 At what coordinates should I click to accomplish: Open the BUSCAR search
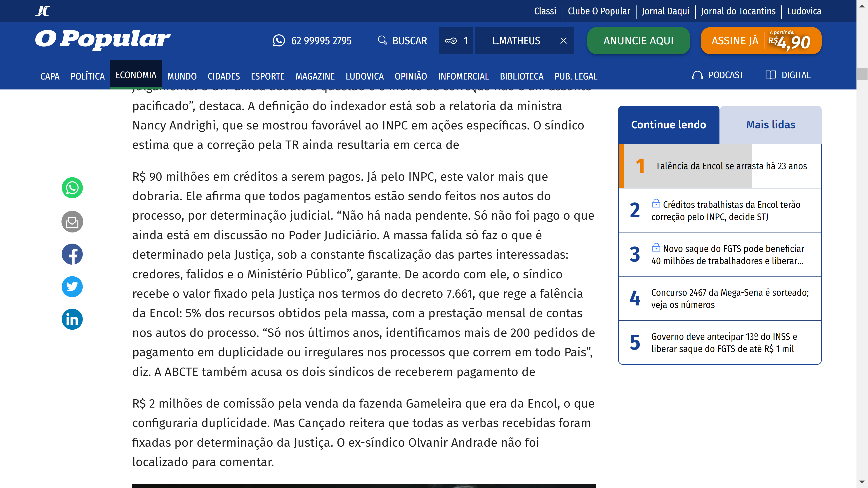click(x=402, y=41)
